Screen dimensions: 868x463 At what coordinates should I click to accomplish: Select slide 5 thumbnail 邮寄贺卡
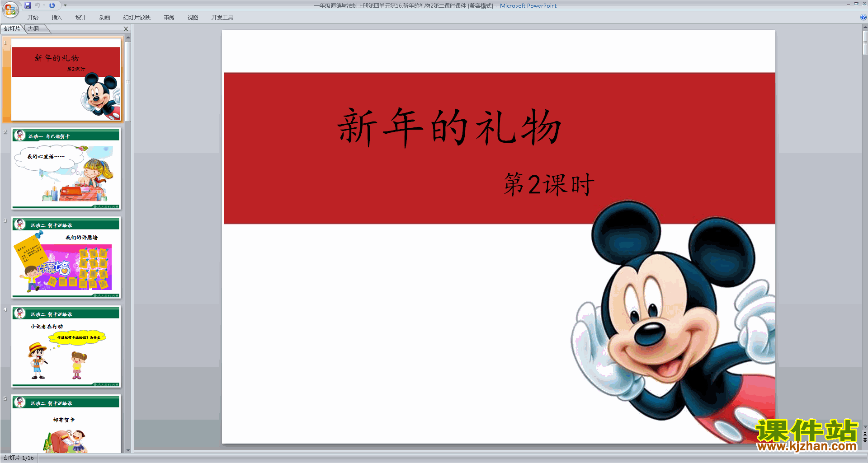point(66,424)
